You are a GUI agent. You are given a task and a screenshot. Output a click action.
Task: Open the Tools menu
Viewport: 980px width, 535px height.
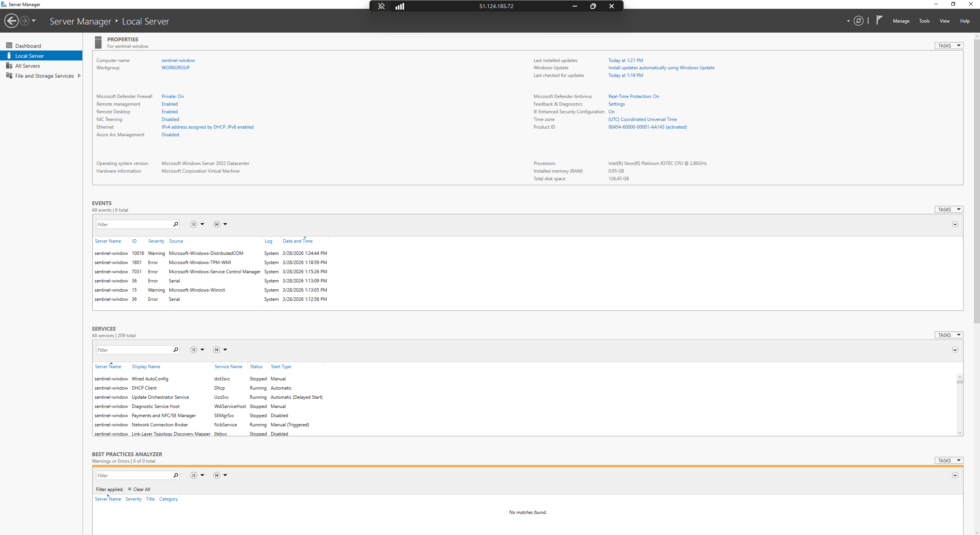[x=924, y=21]
